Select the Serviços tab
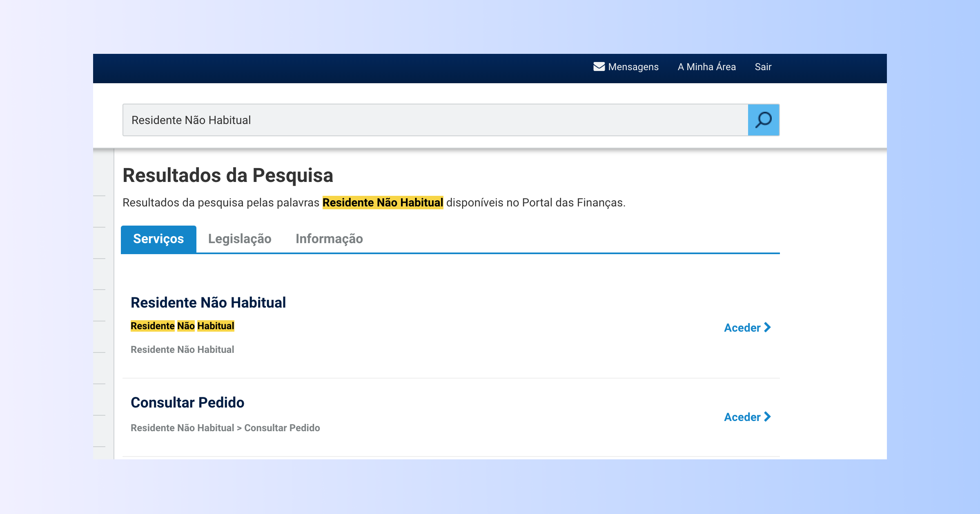This screenshot has width=980, height=514. point(158,239)
